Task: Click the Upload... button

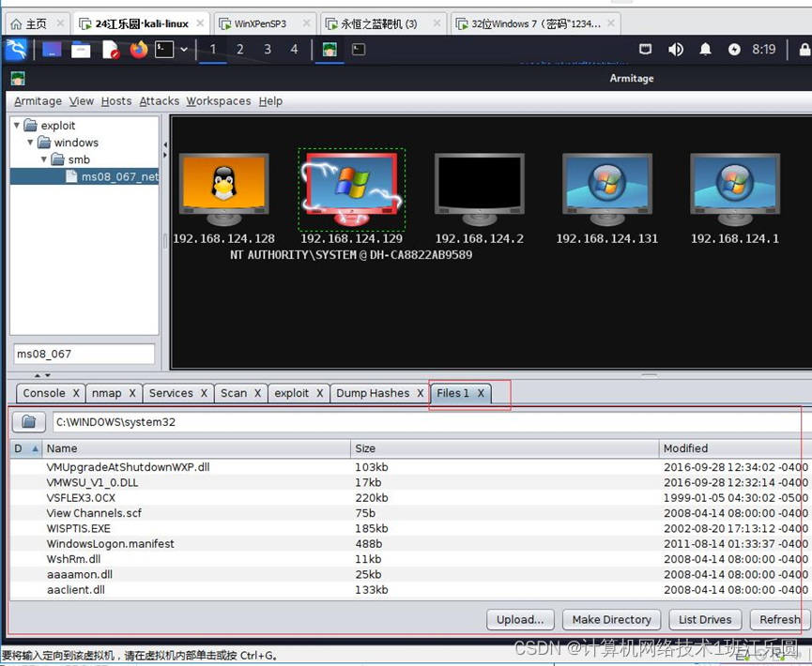Action: (520, 619)
